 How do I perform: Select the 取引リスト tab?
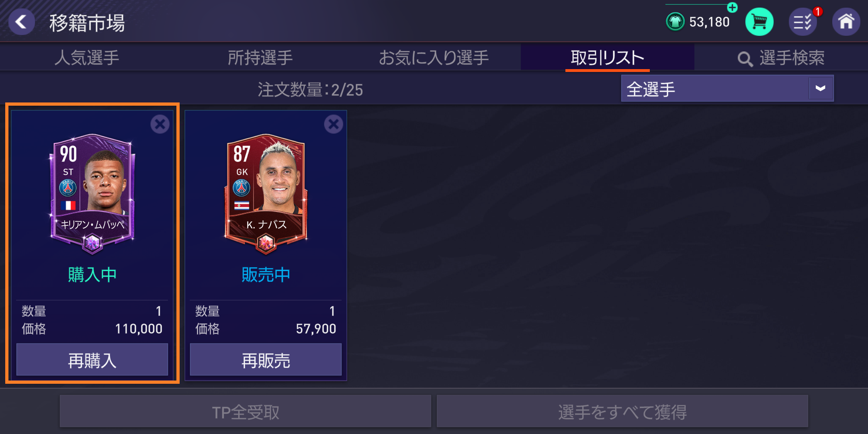tap(608, 57)
